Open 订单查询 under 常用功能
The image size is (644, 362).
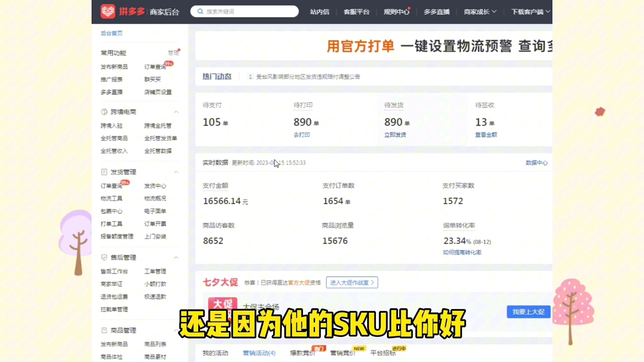coord(155,67)
